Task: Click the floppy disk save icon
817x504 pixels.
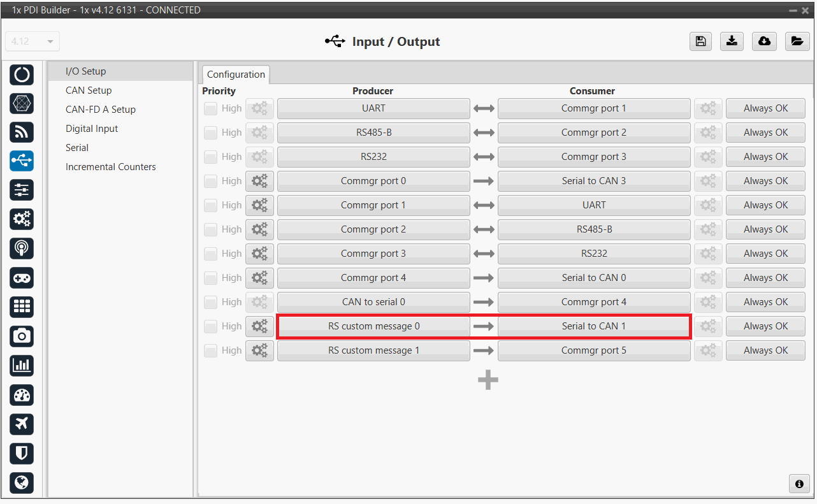Action: [700, 41]
